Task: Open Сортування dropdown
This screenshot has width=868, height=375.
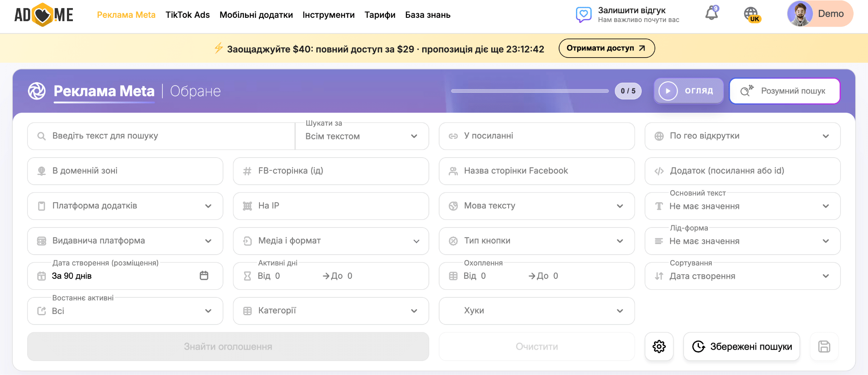Action: (x=743, y=276)
